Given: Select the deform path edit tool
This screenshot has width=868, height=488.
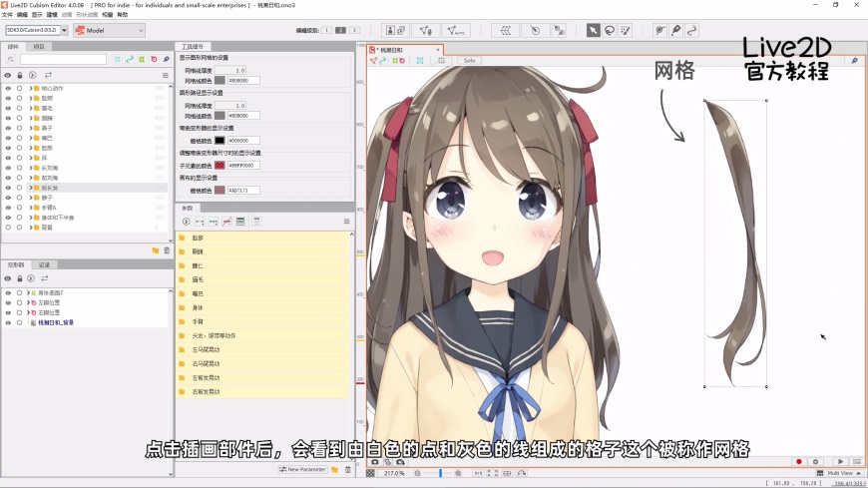Looking at the screenshot, I should [659, 31].
